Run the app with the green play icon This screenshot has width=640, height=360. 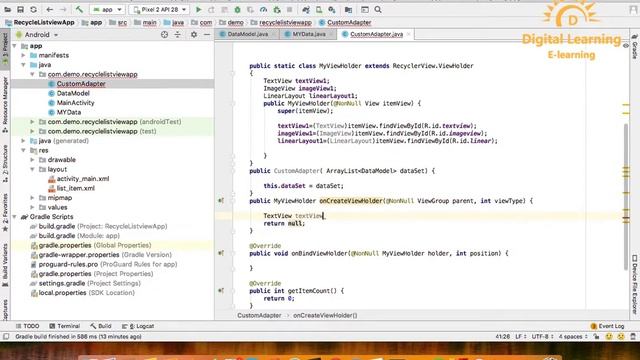[198, 9]
